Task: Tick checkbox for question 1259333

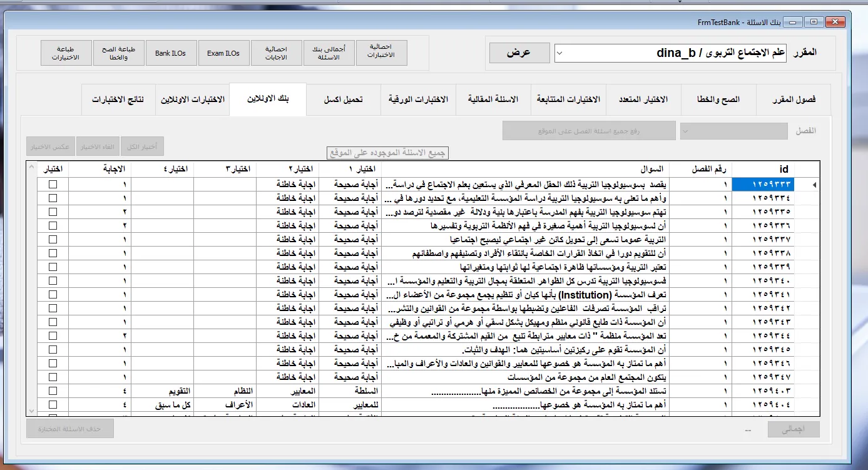Action: coord(53,185)
